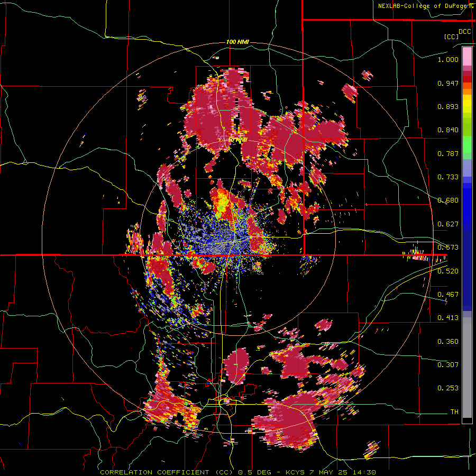Click the 0.947 scale value
The image size is (476, 476).
click(448, 83)
